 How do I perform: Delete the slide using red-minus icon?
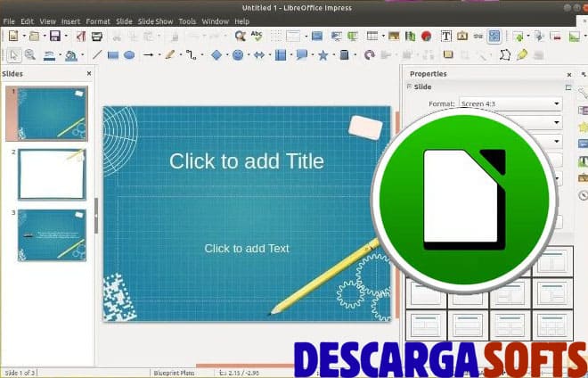coord(555,36)
